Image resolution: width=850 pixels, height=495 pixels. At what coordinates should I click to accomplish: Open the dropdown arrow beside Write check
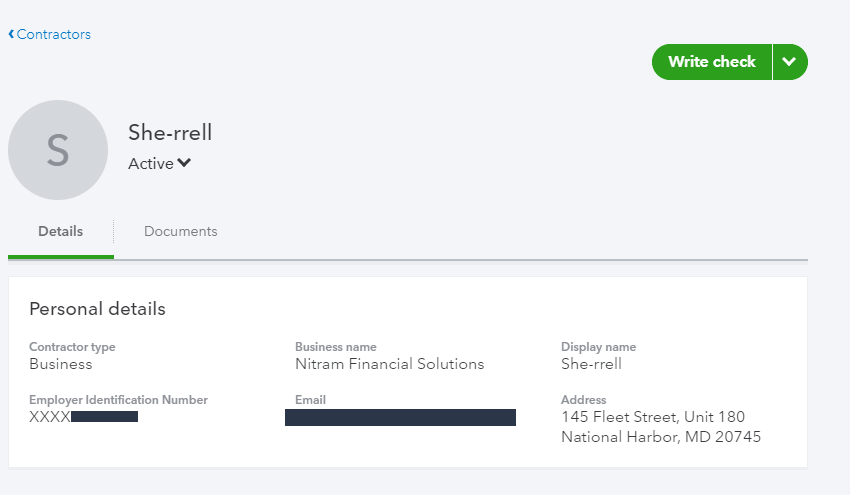[x=790, y=62]
